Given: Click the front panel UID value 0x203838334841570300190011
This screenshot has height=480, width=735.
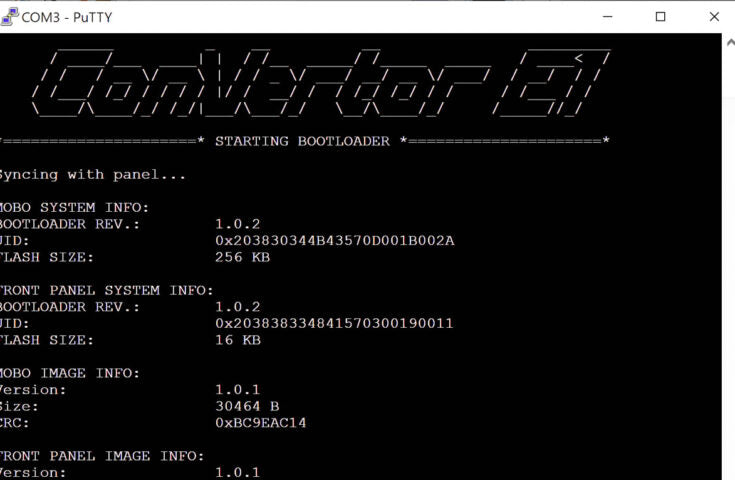Looking at the screenshot, I should pyautogui.click(x=334, y=323).
